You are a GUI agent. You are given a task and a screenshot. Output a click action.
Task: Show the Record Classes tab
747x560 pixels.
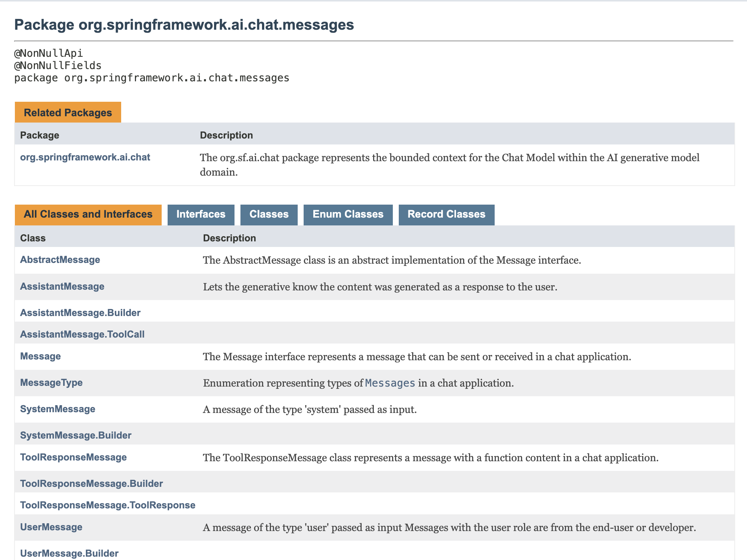tap(446, 214)
